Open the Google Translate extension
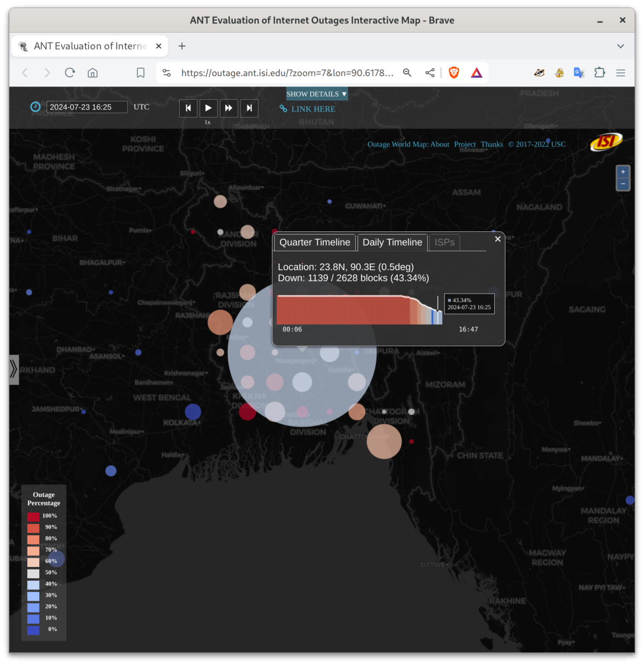This screenshot has height=664, width=644. tap(579, 72)
